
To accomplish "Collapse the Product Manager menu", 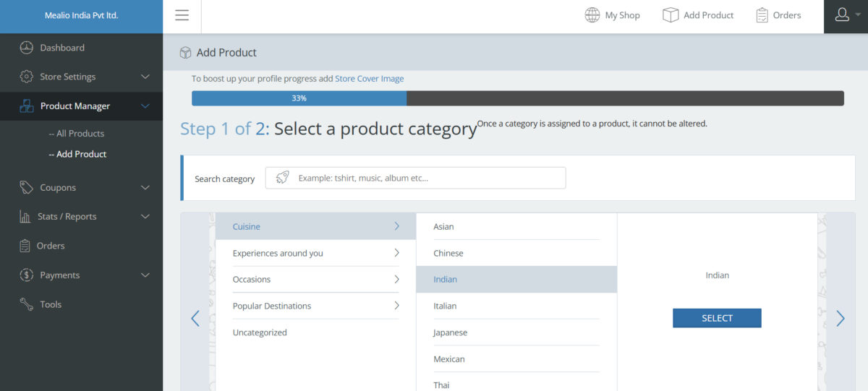I will (x=145, y=106).
